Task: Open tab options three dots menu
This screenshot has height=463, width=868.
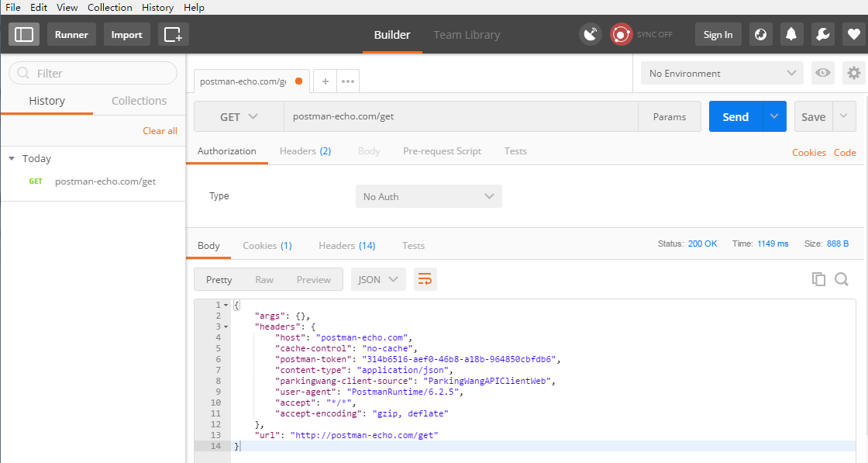Action: [x=348, y=81]
